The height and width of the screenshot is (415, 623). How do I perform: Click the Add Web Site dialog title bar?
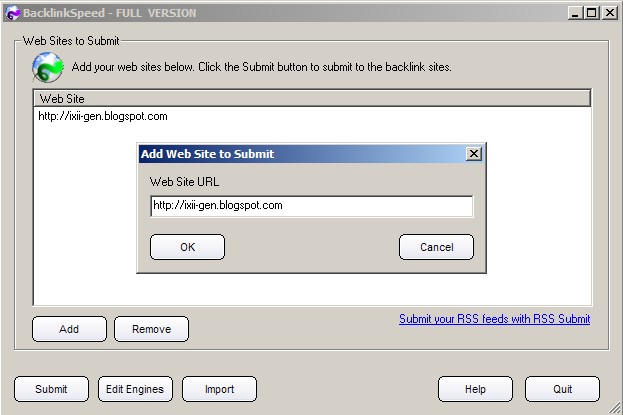click(300, 154)
